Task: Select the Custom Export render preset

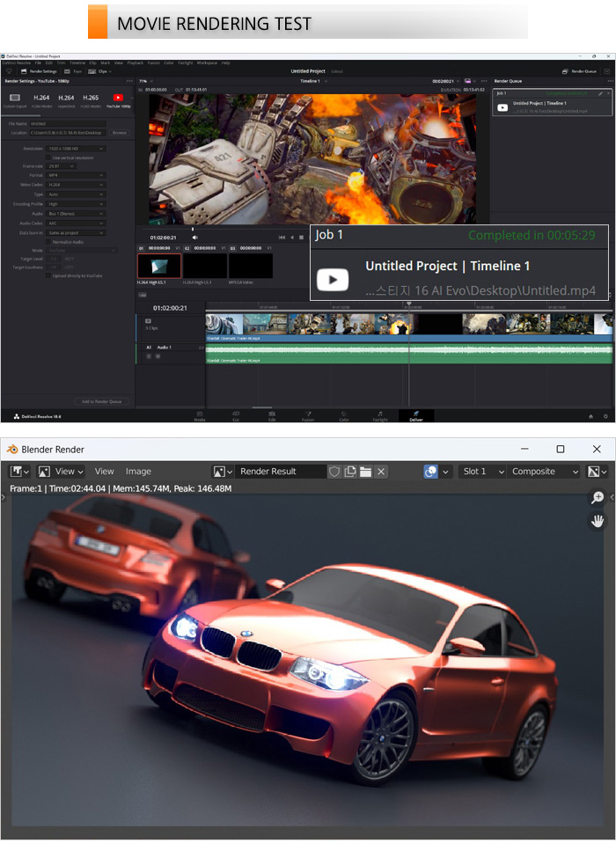Action: [14, 100]
